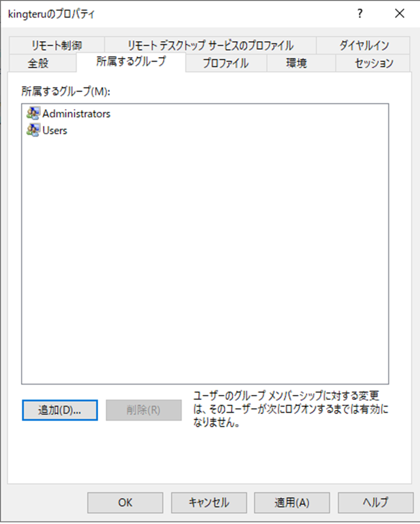Open the リモート デスクトップ サービスのプロファイル tab

coord(210,45)
